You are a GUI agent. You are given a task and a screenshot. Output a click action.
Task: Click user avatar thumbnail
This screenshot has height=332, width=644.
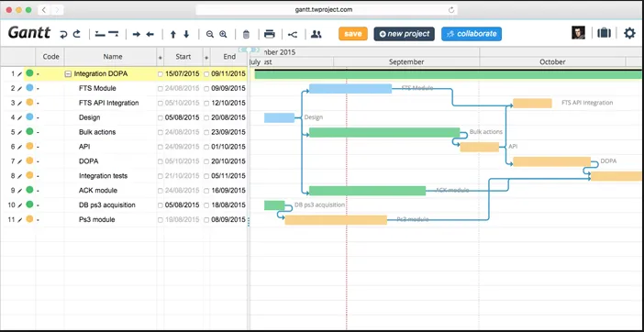coord(578,33)
